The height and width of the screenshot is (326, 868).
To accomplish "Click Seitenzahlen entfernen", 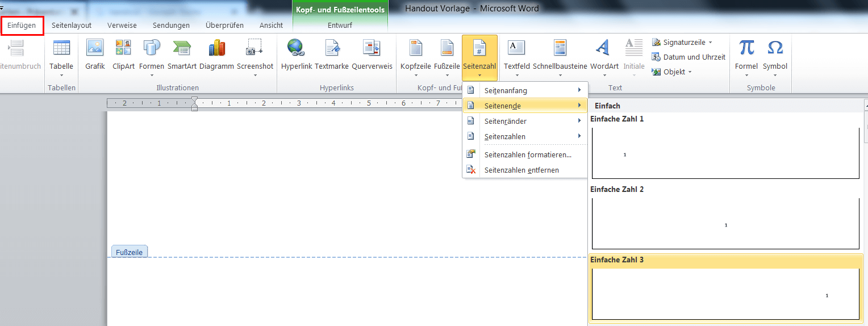I will pyautogui.click(x=521, y=170).
